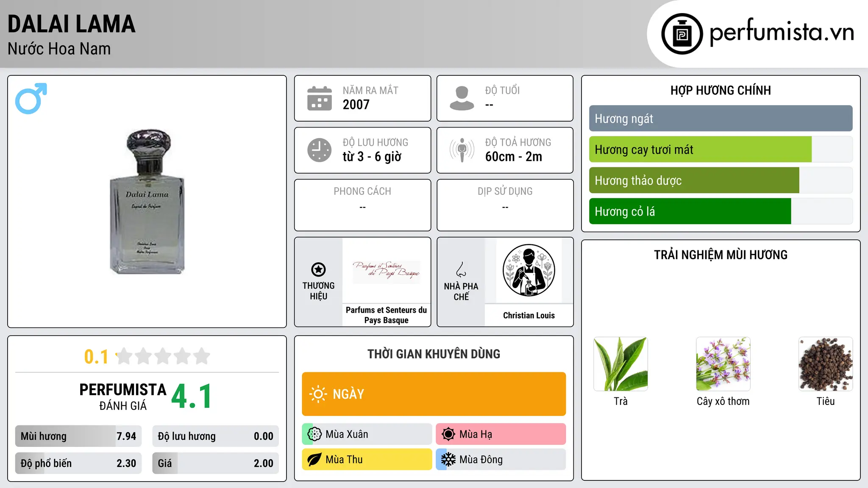
Task: Select the Trà tea leaf note image
Action: pos(621,364)
